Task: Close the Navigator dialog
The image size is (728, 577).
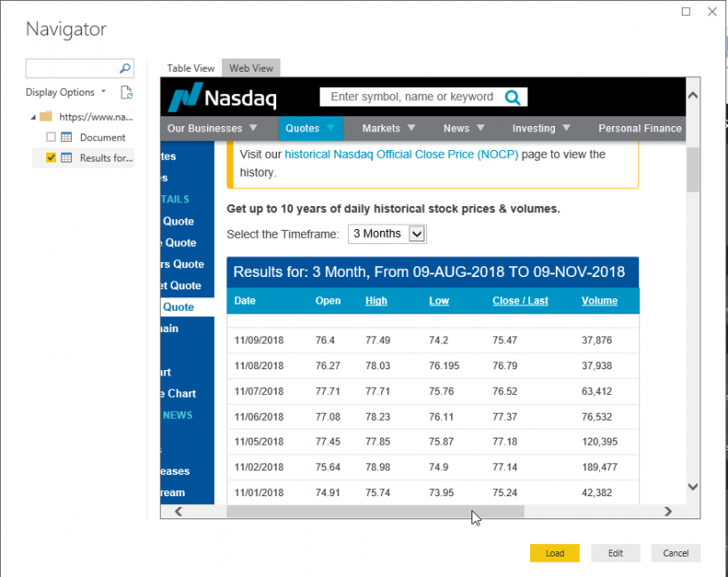Action: click(712, 12)
